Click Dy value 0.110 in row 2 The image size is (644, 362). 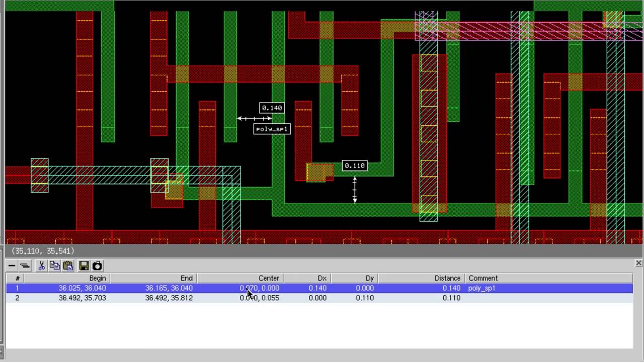coord(365,298)
